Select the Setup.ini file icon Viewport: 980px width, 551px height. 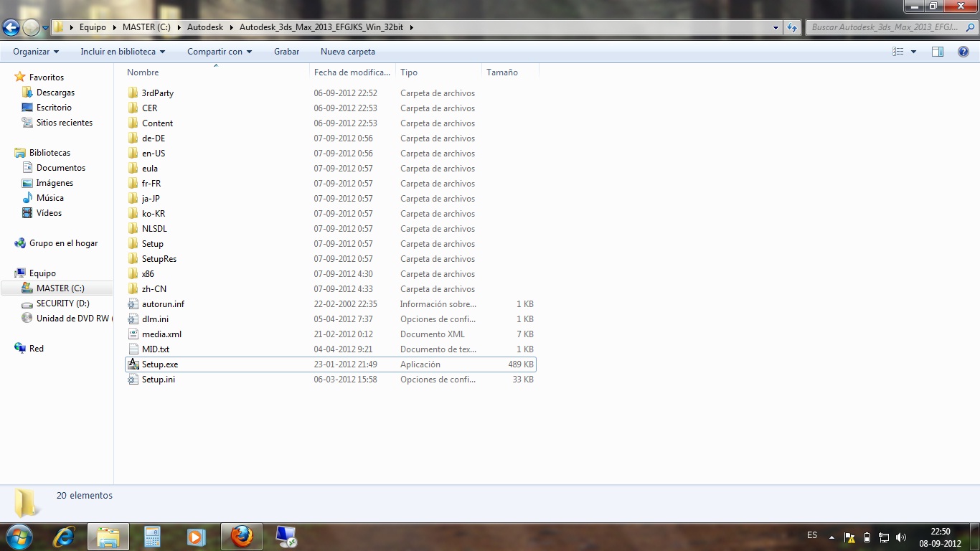coord(133,380)
